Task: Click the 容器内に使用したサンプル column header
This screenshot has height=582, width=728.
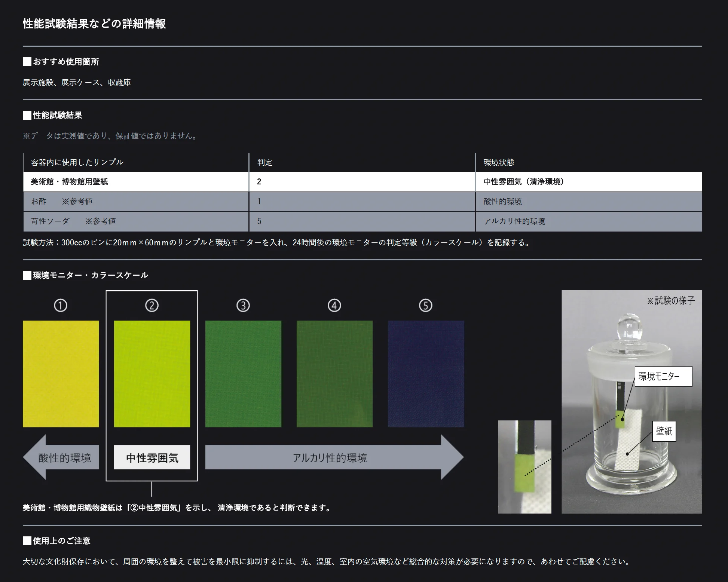Action: [136, 162]
